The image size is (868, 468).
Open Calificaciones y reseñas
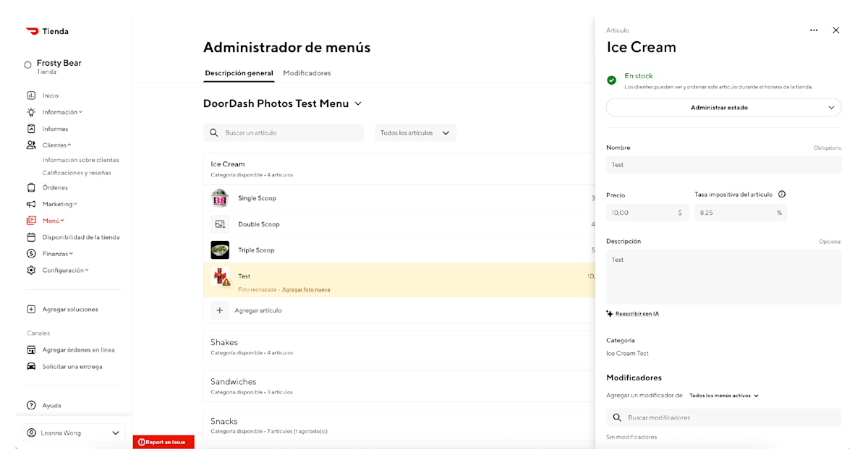pyautogui.click(x=77, y=173)
